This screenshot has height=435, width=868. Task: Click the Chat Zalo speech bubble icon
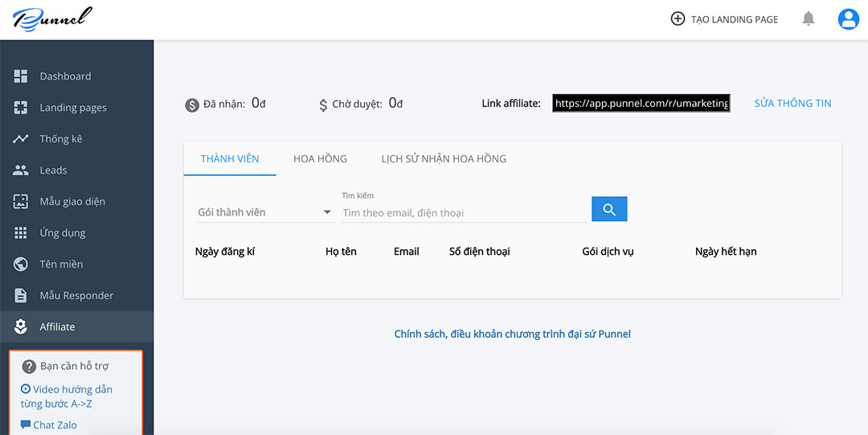coord(26,425)
